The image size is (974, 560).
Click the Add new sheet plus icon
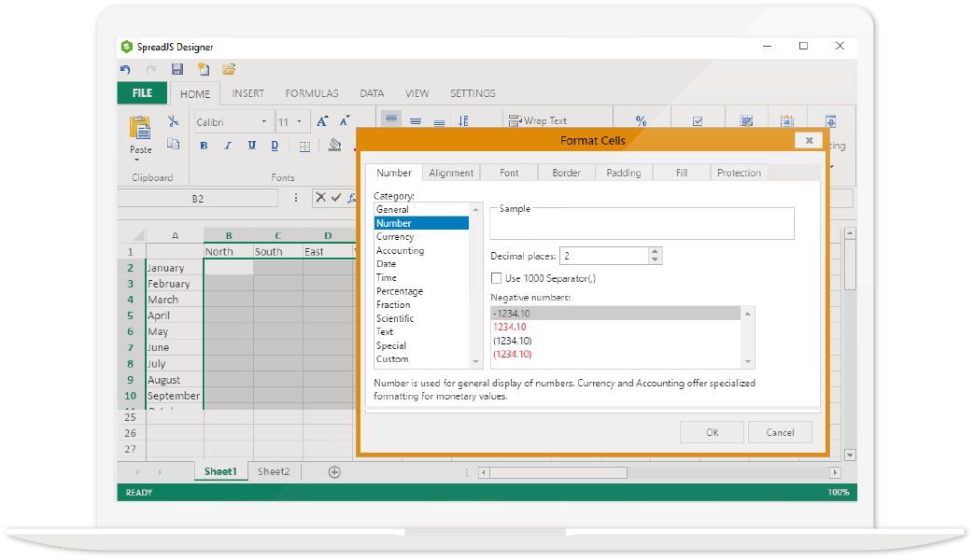[334, 472]
